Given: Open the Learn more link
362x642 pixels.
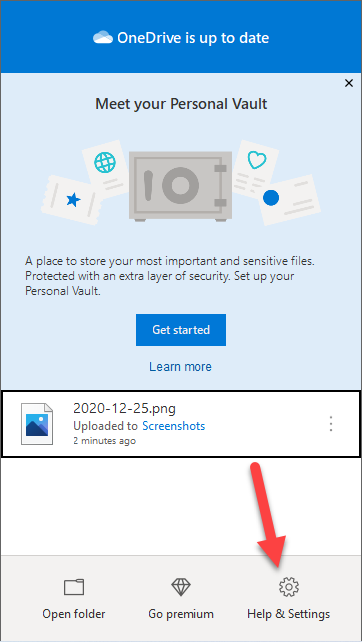Looking at the screenshot, I should point(181,366).
